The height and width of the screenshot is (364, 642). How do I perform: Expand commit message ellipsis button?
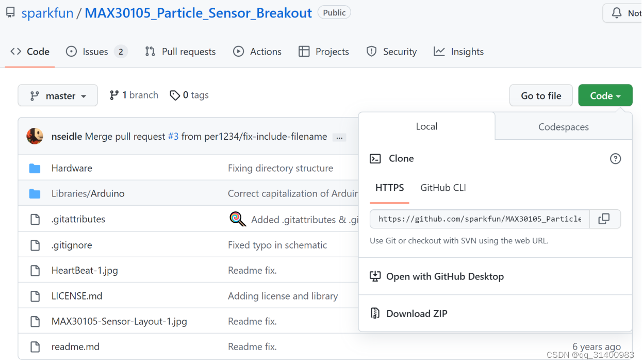pyautogui.click(x=339, y=137)
